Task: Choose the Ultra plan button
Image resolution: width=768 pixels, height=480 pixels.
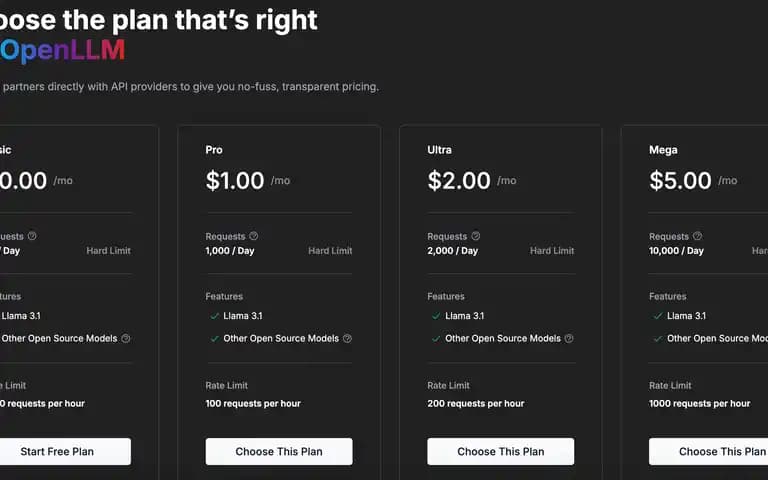Action: tap(501, 452)
